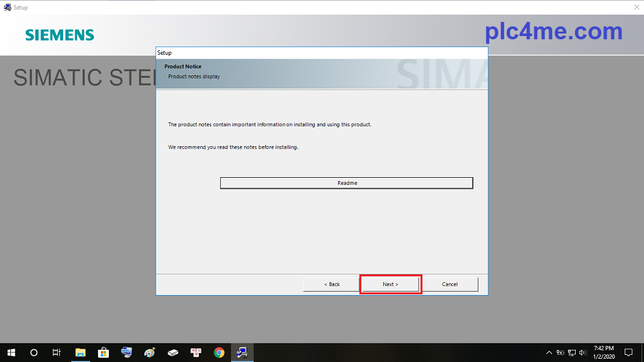Click the network status tray icon
Image resolution: width=644 pixels, height=362 pixels.
(x=571, y=352)
